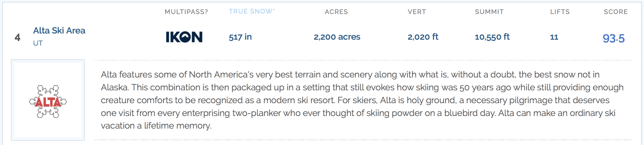Sort by the MULTIPASS? column header
Viewport: 644px width, 145px height.
pos(186,12)
